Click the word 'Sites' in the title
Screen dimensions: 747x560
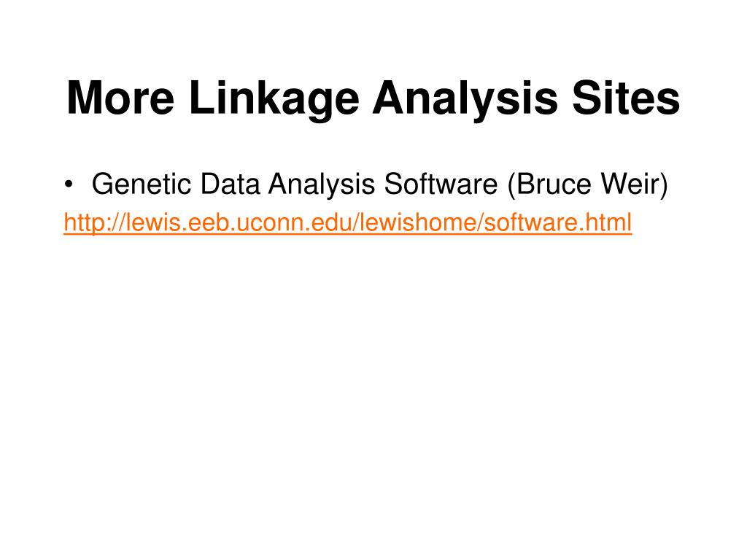tap(626, 98)
